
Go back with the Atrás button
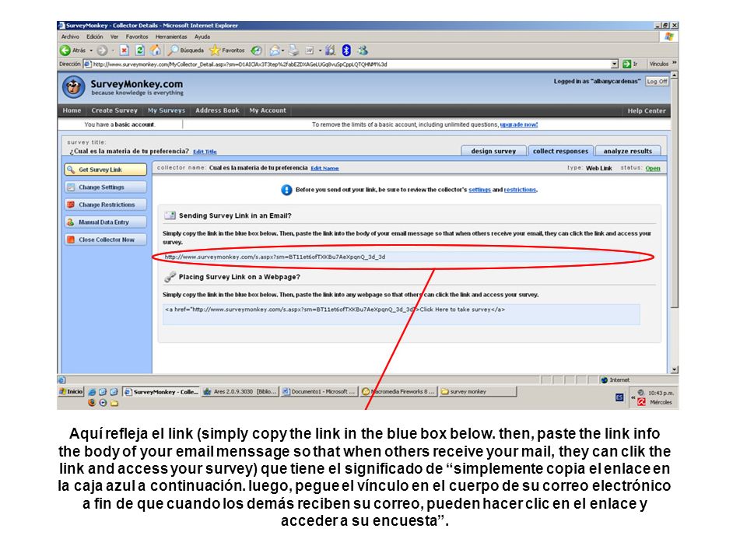(x=73, y=50)
